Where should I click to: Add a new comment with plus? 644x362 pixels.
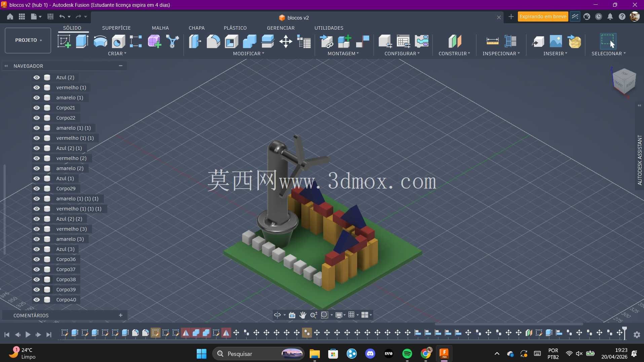click(x=121, y=315)
